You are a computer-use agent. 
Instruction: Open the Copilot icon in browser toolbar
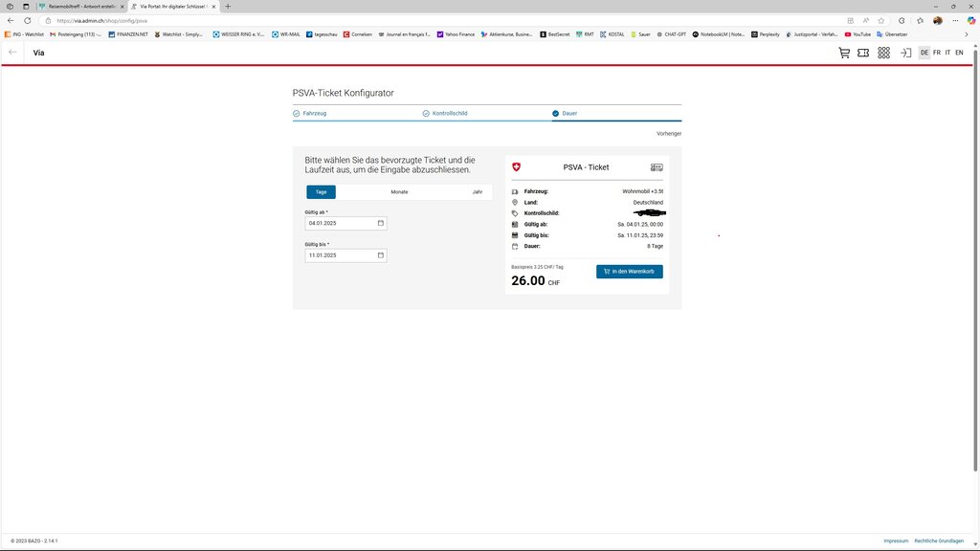coord(971,21)
